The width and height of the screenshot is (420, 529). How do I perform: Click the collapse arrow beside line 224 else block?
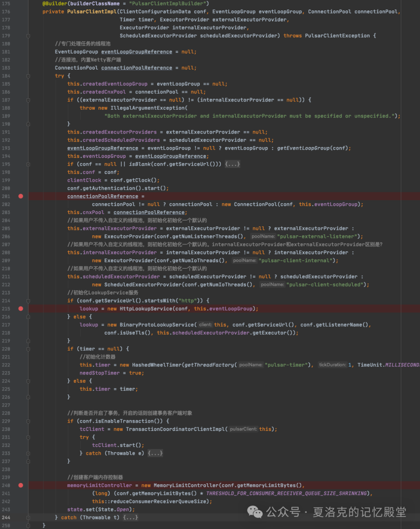coord(28,381)
